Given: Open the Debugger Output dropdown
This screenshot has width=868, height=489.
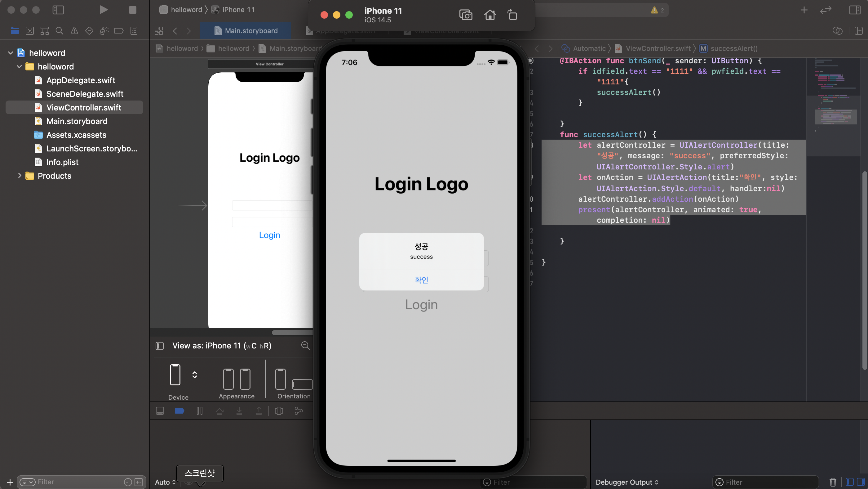Looking at the screenshot, I should 627,482.
